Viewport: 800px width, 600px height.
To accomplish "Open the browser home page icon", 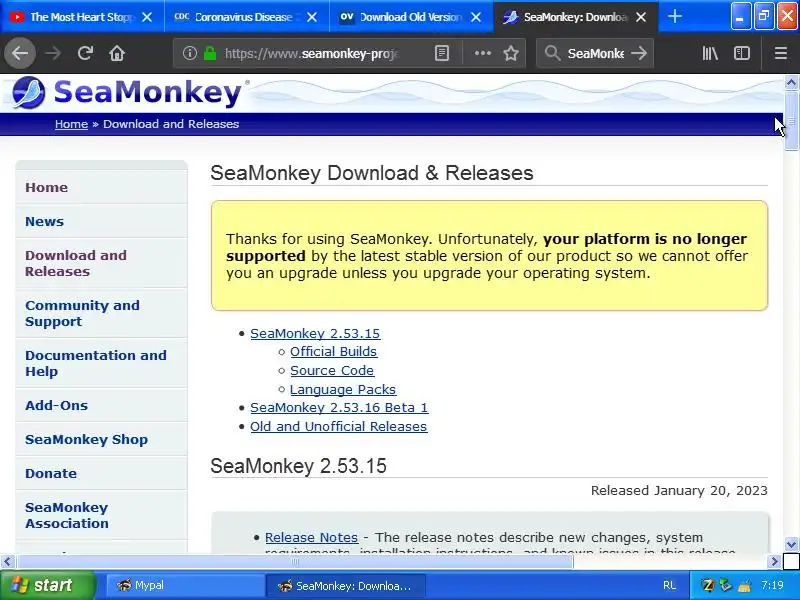I will tap(117, 53).
